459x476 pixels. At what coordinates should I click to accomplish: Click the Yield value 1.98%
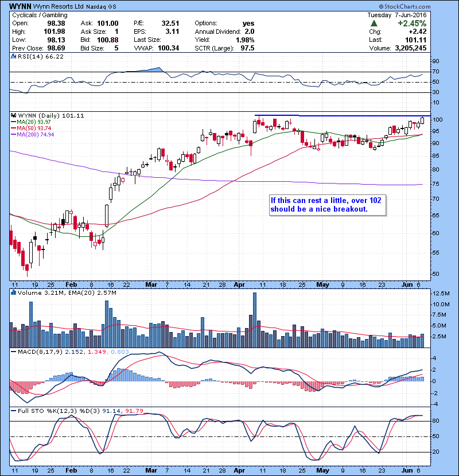tap(245, 40)
